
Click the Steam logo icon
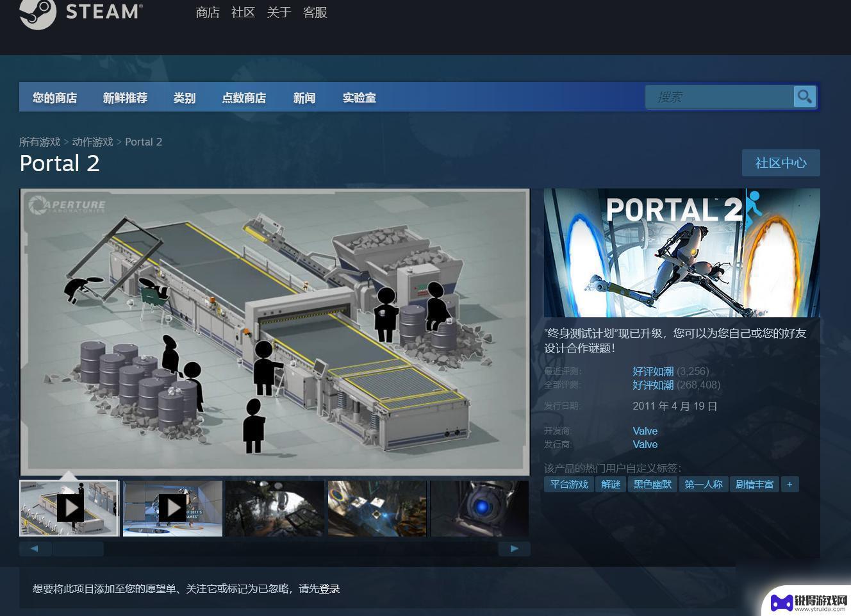point(38,13)
